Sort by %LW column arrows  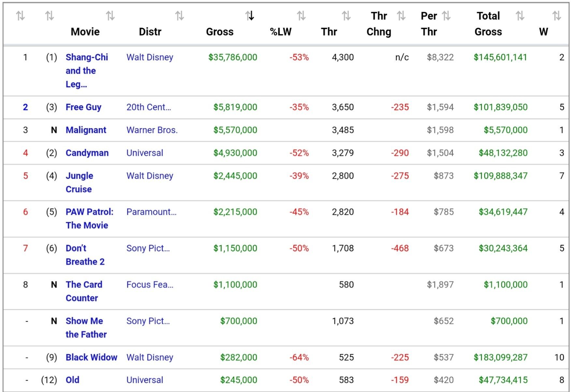pyautogui.click(x=301, y=15)
